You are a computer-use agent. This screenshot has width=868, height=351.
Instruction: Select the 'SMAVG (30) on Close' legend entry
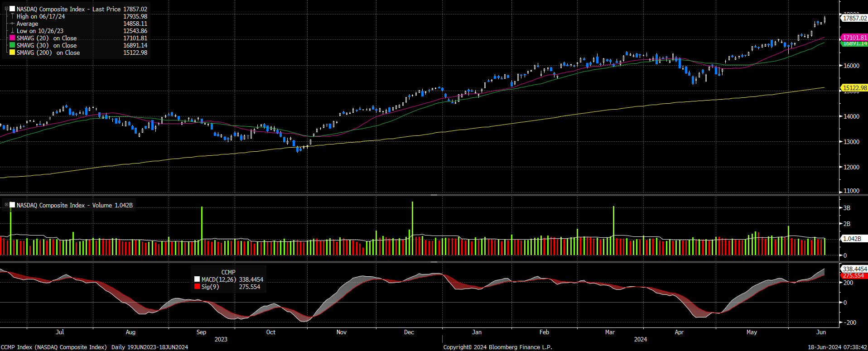pos(47,45)
